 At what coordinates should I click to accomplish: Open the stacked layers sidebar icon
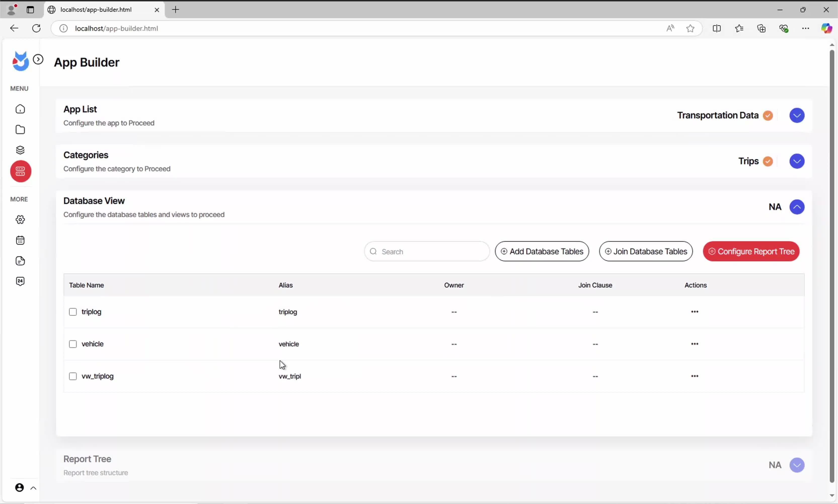point(20,150)
